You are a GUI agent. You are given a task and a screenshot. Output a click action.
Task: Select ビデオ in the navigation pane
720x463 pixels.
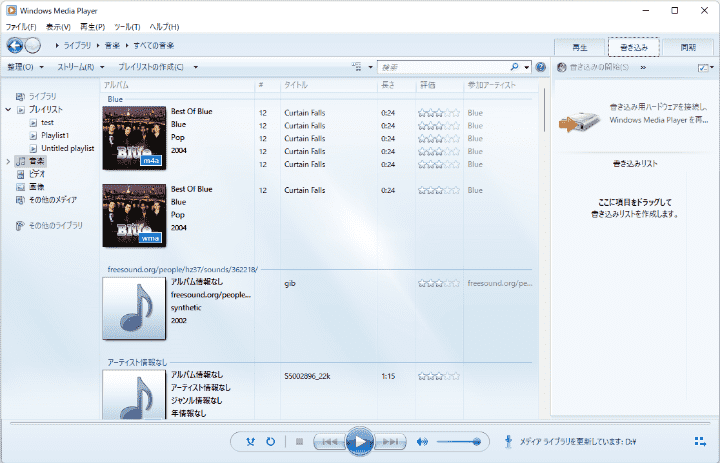37,174
